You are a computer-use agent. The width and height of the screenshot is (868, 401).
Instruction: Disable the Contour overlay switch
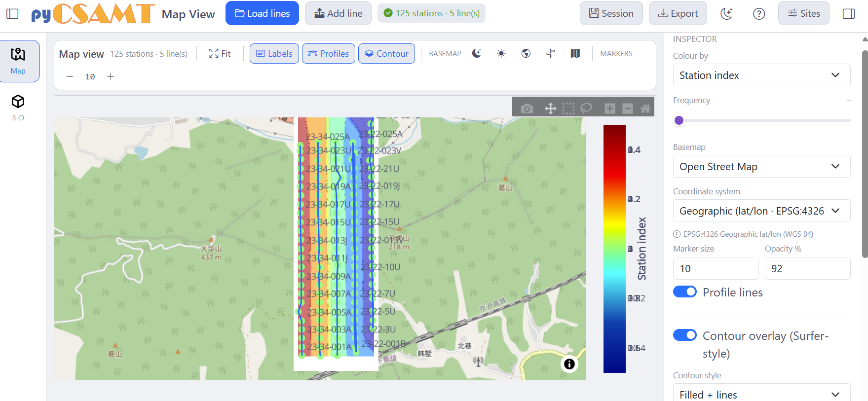pyautogui.click(x=685, y=335)
